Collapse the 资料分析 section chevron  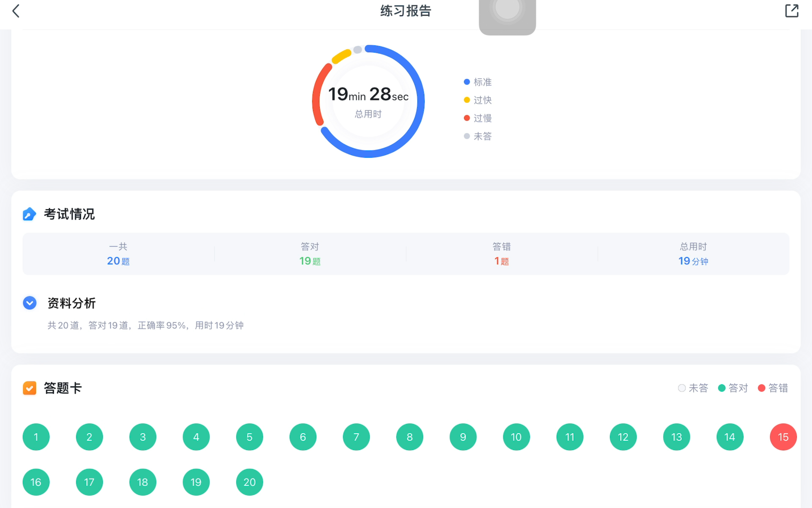pyautogui.click(x=30, y=303)
